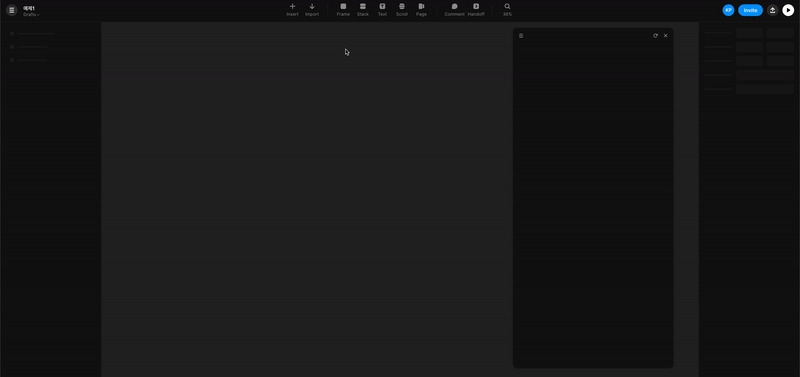Open the Handoff tool
The height and width of the screenshot is (377, 800).
click(476, 10)
